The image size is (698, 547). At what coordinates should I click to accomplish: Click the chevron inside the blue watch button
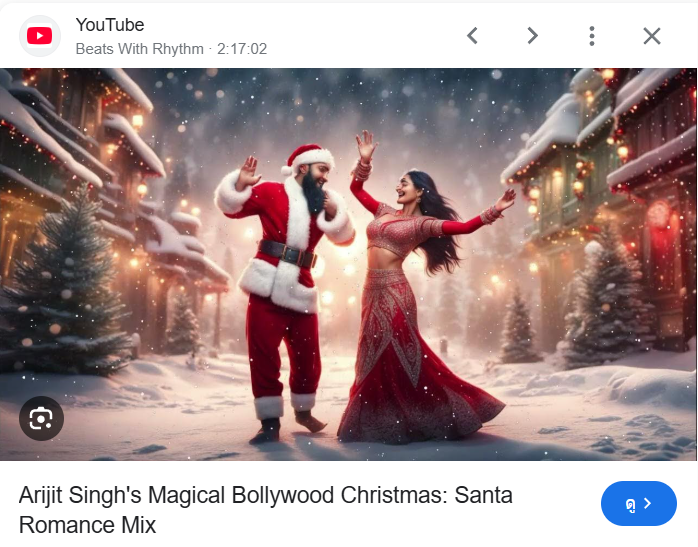pos(648,503)
